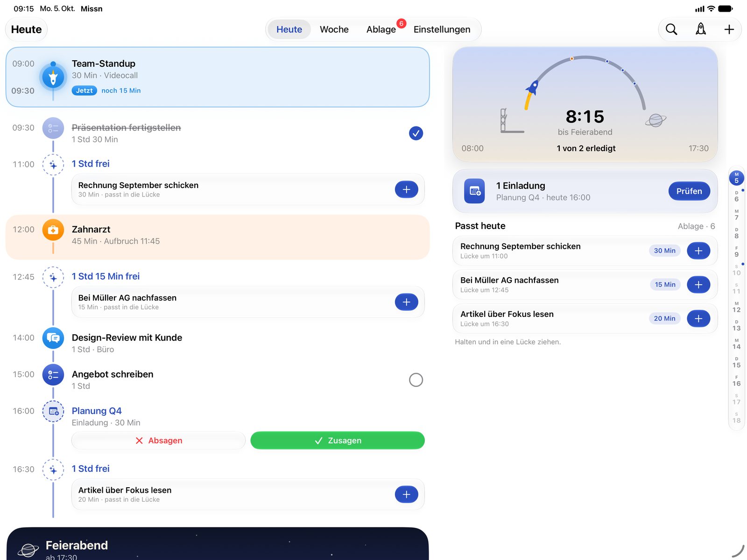Switch to the Woche tab

pyautogui.click(x=334, y=29)
